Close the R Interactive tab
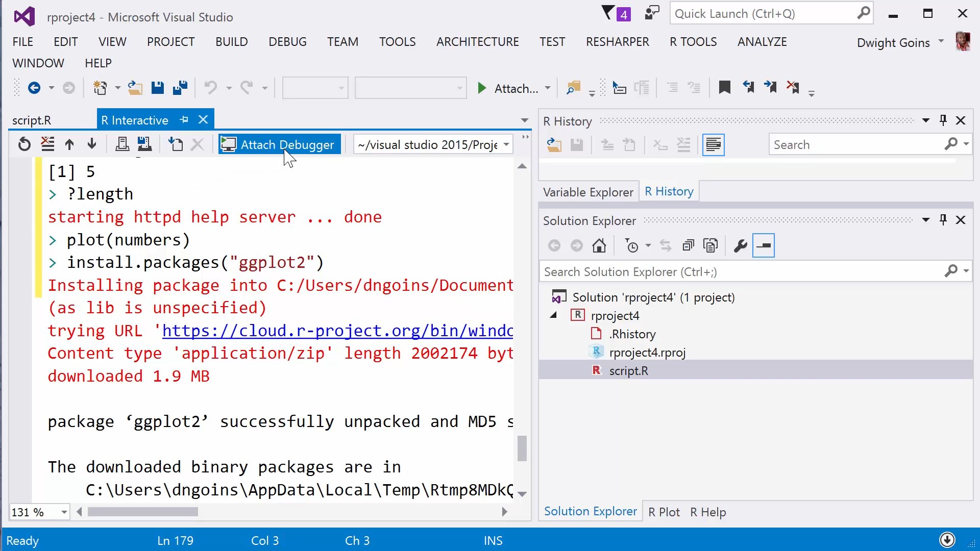This screenshot has width=980, height=551. tap(203, 119)
